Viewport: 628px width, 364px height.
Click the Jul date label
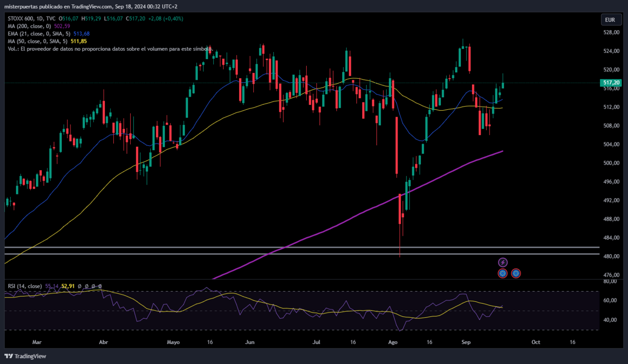[x=316, y=342]
